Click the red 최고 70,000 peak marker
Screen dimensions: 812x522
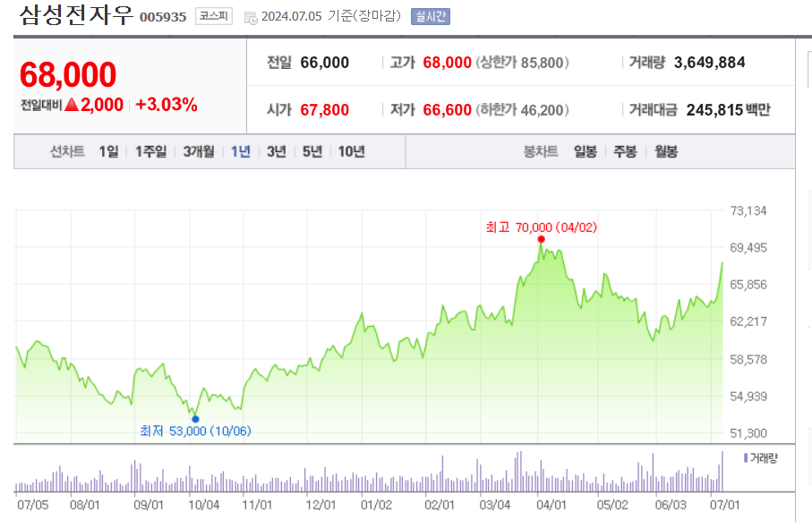point(541,239)
